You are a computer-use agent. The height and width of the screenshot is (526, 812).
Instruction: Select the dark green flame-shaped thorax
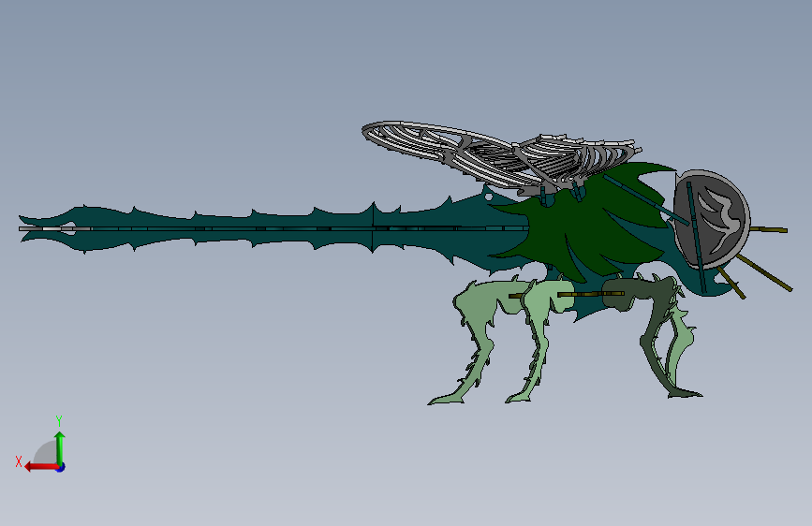coord(585,223)
